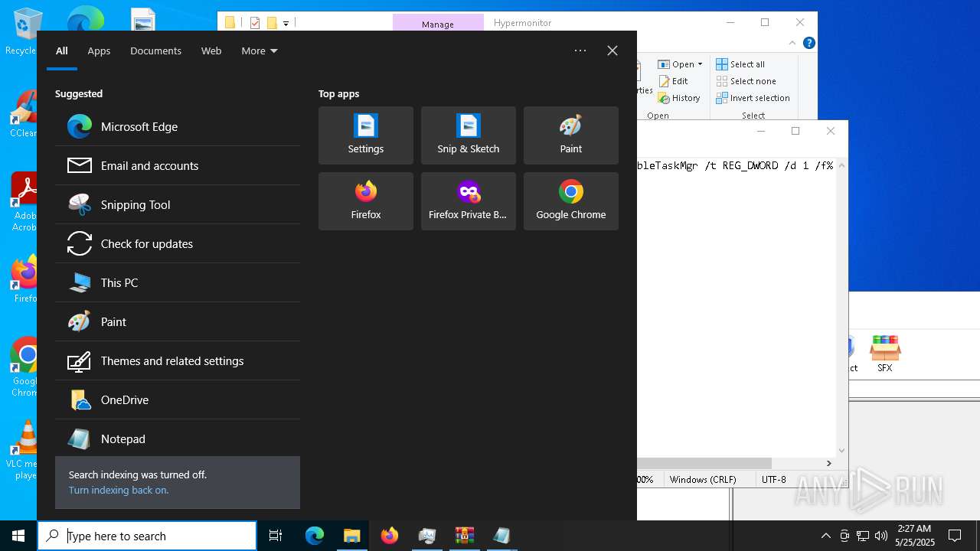
Task: Close the search panel
Action: 612,51
